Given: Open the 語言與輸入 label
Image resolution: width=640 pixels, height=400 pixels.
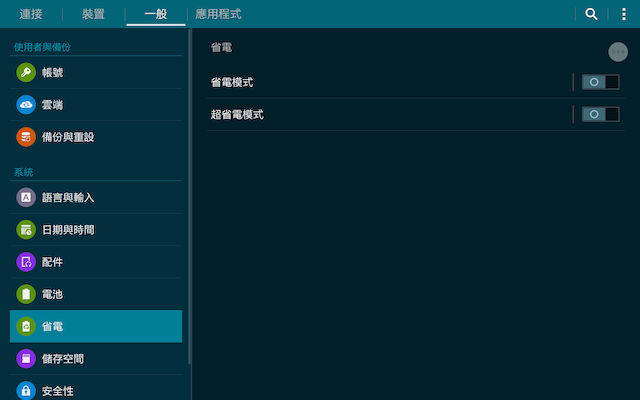Looking at the screenshot, I should [x=68, y=198].
